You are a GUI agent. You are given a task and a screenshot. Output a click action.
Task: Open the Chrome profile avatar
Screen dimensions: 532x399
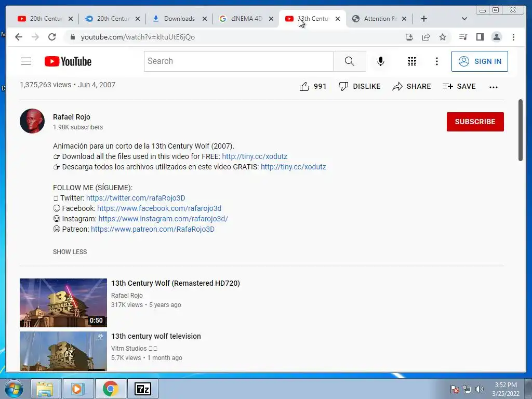click(496, 37)
